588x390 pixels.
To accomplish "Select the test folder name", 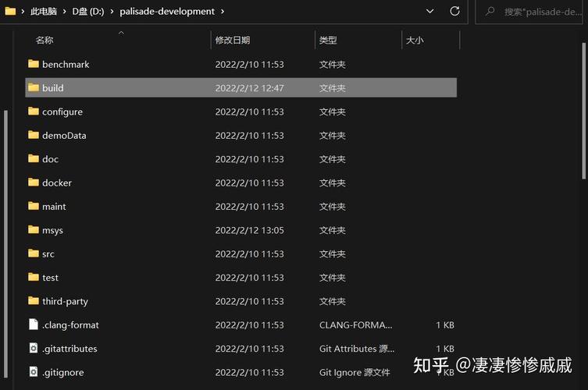I will [x=50, y=278].
